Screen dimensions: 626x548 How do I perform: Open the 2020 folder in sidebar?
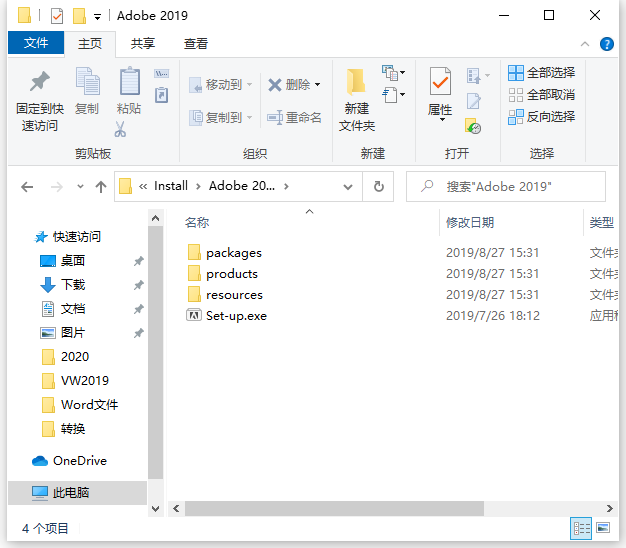(65, 356)
